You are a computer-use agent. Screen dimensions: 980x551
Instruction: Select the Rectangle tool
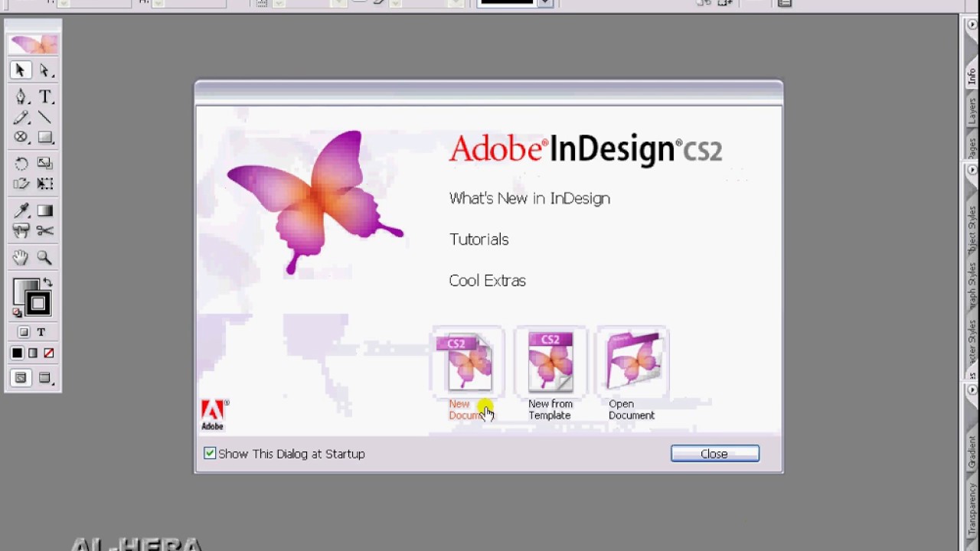(x=44, y=138)
